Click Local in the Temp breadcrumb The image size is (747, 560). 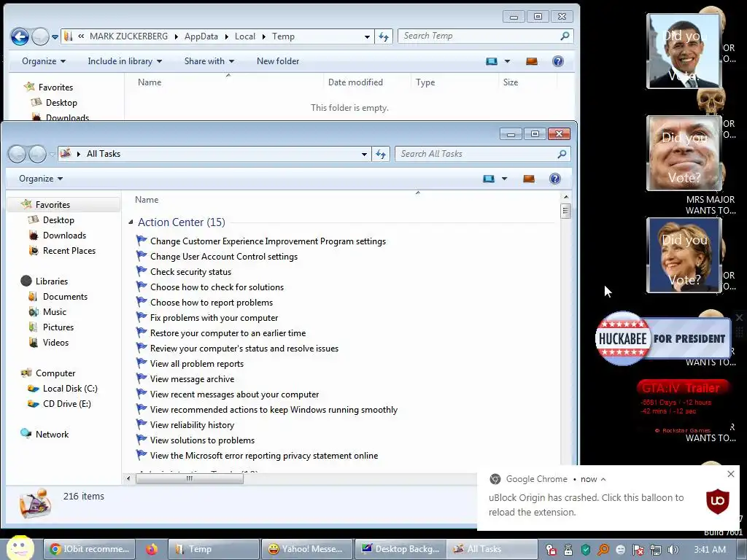pos(245,36)
